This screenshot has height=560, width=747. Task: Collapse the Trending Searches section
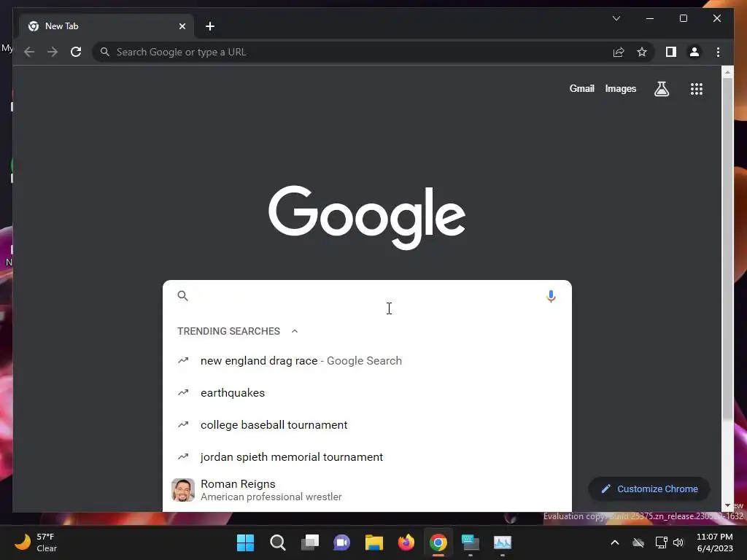(x=295, y=331)
